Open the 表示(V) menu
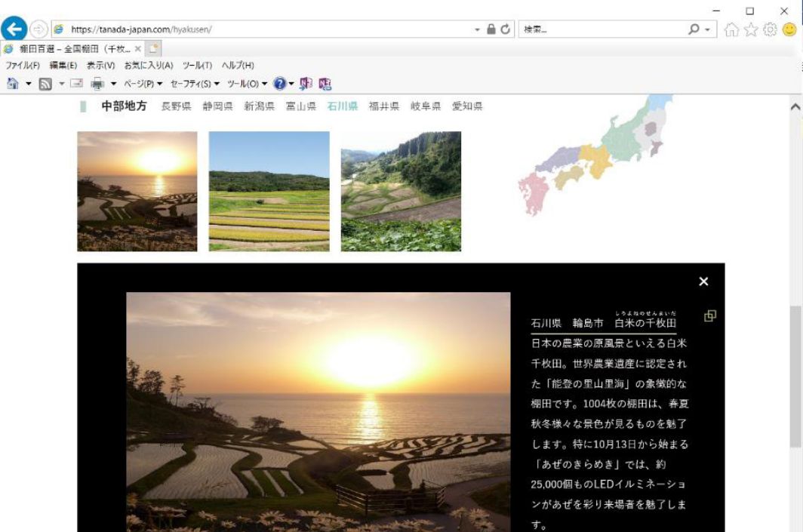This screenshot has height=532, width=803. [x=100, y=66]
